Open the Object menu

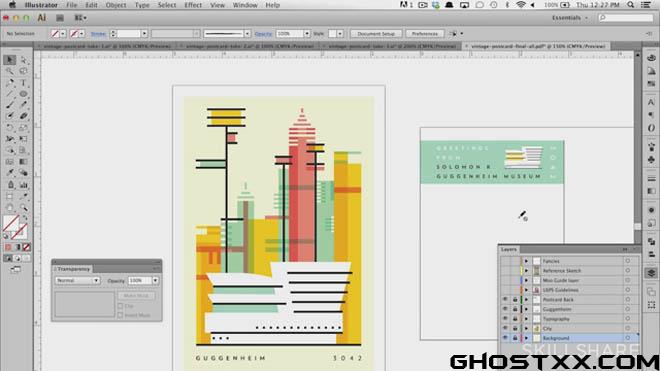(116, 5)
